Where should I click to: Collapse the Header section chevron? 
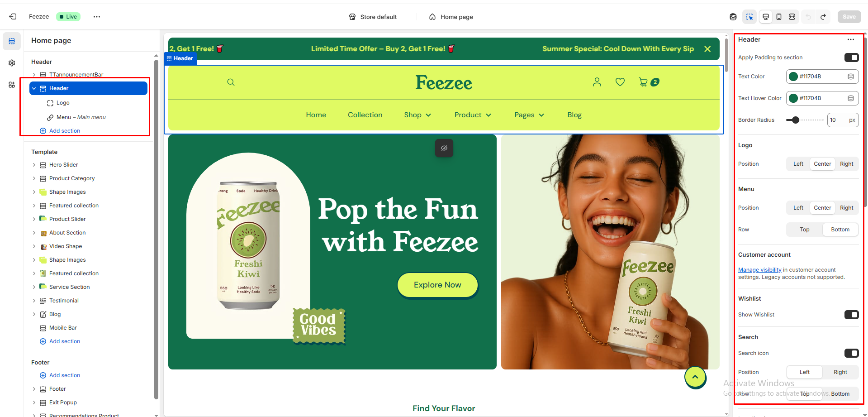click(x=34, y=88)
